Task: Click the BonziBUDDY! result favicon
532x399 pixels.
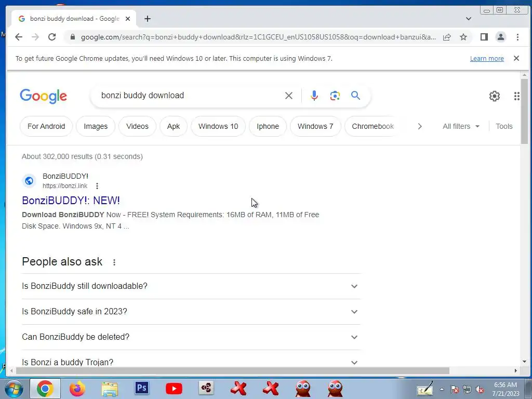Action: (29, 181)
